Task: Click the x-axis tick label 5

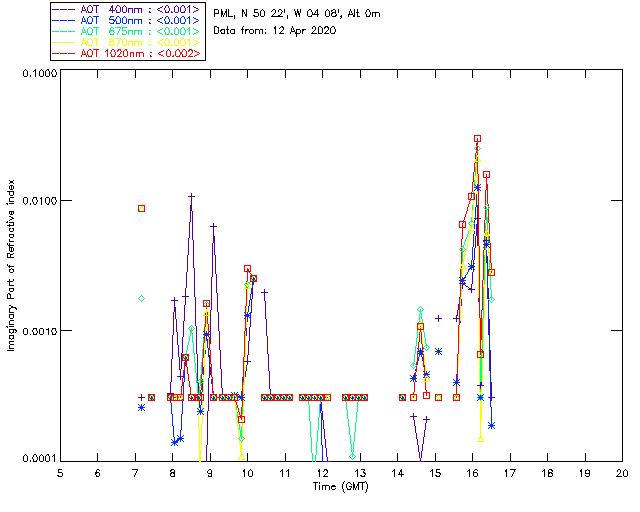Action: pos(60,473)
